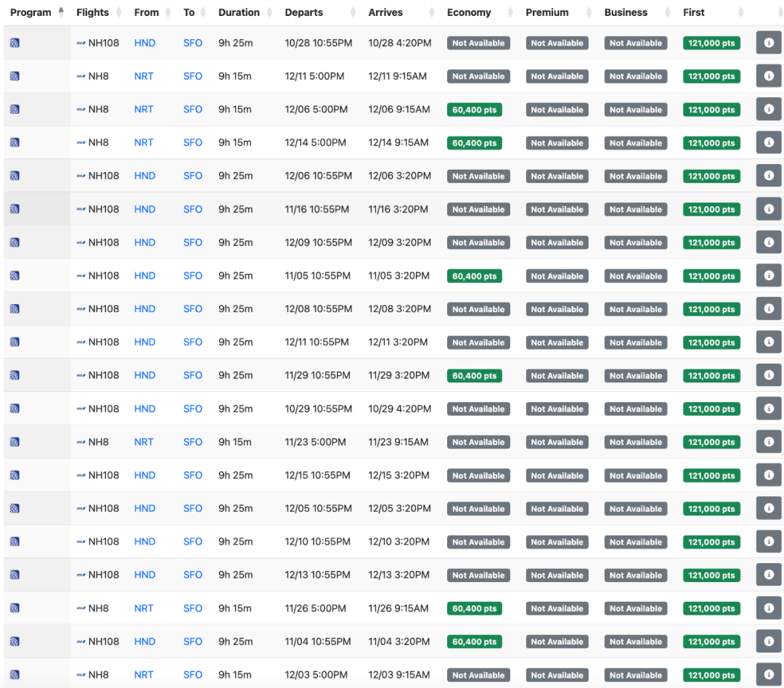Sort by Economy column header
This screenshot has width=784, height=688.
[x=469, y=12]
